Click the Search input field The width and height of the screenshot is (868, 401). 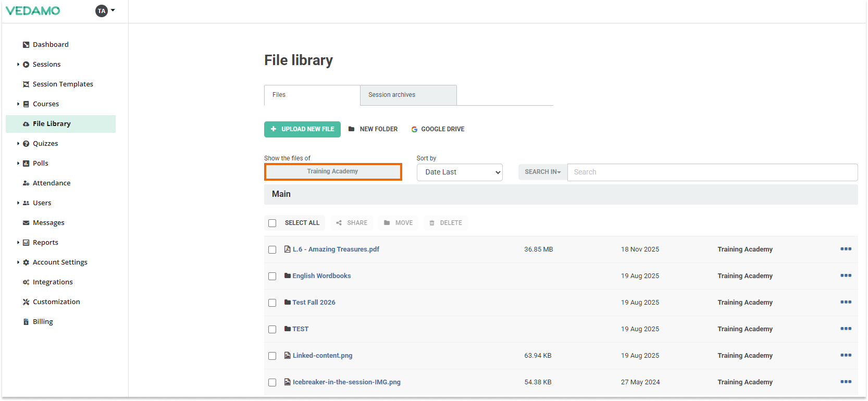pyautogui.click(x=712, y=172)
